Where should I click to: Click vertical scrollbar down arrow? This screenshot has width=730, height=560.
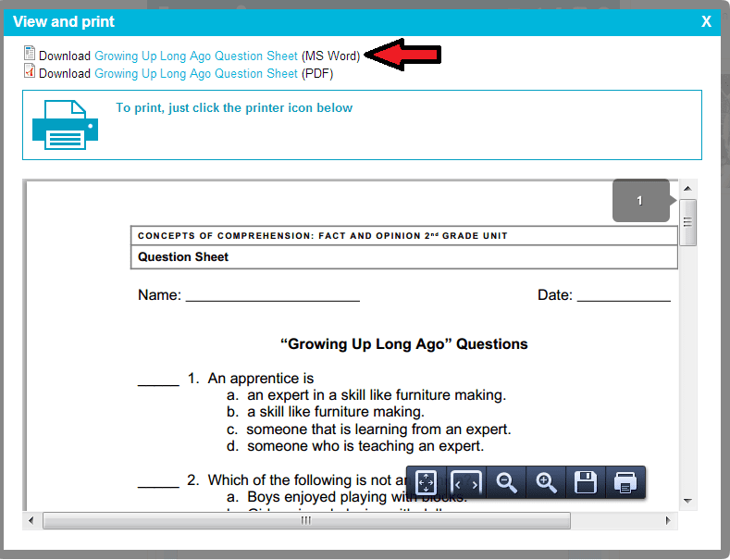coord(687,501)
